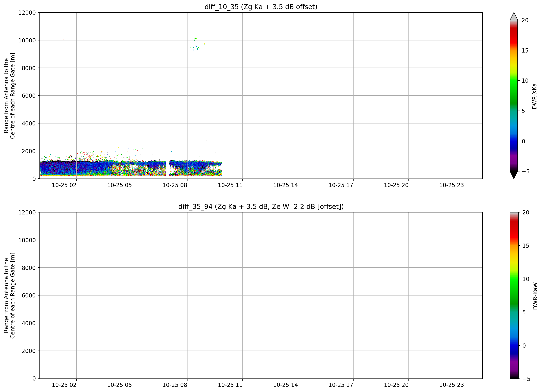The width and height of the screenshot is (542, 392).
Task: Select the "−5" tick on DWR-KaW colorbar
Action: 526,379
